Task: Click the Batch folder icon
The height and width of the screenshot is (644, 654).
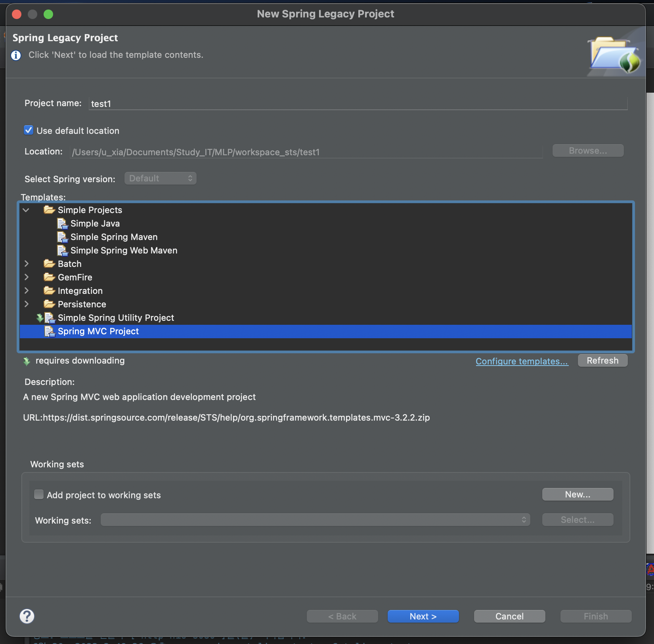Action: [x=49, y=263]
